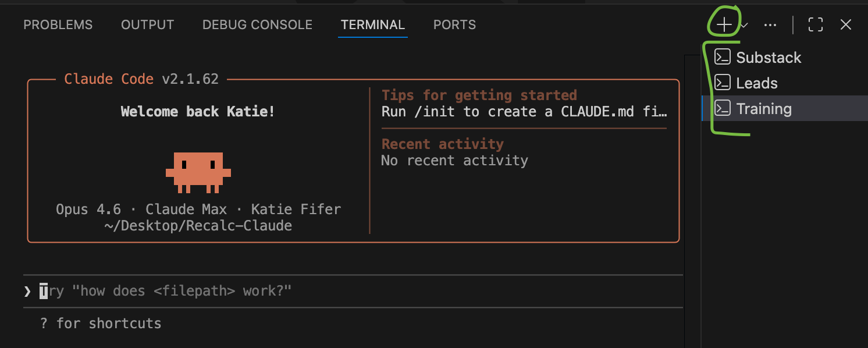The height and width of the screenshot is (348, 868).
Task: Click the Training terminal icon
Action: (x=723, y=108)
